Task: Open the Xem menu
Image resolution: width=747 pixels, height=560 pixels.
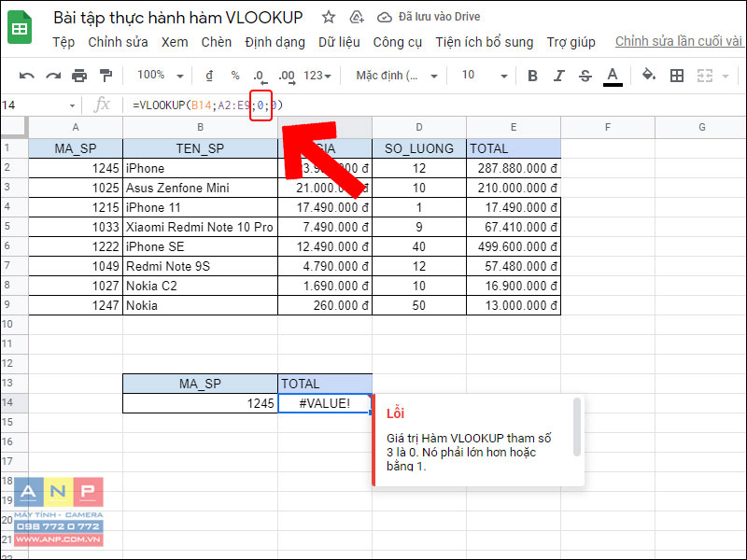Action: (175, 42)
